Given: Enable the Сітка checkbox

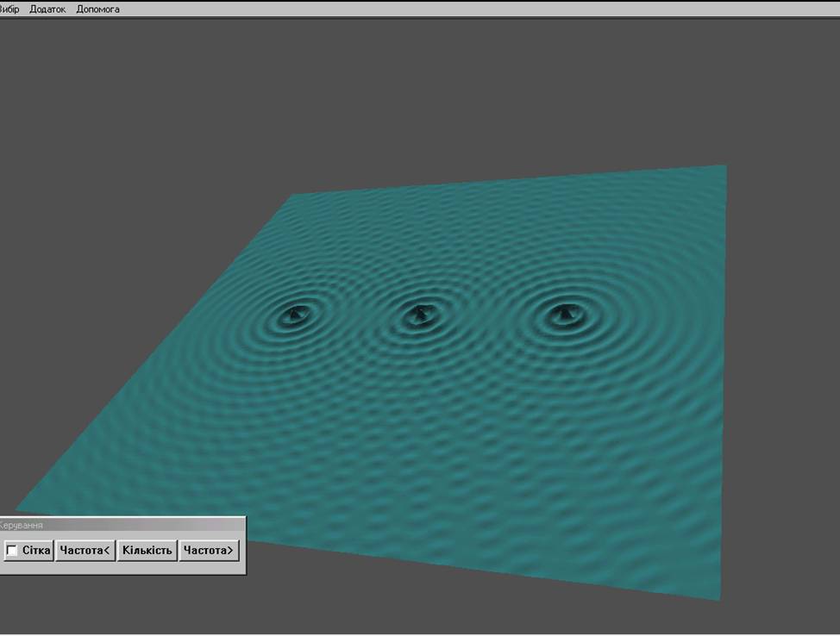Looking at the screenshot, I should click(12, 551).
